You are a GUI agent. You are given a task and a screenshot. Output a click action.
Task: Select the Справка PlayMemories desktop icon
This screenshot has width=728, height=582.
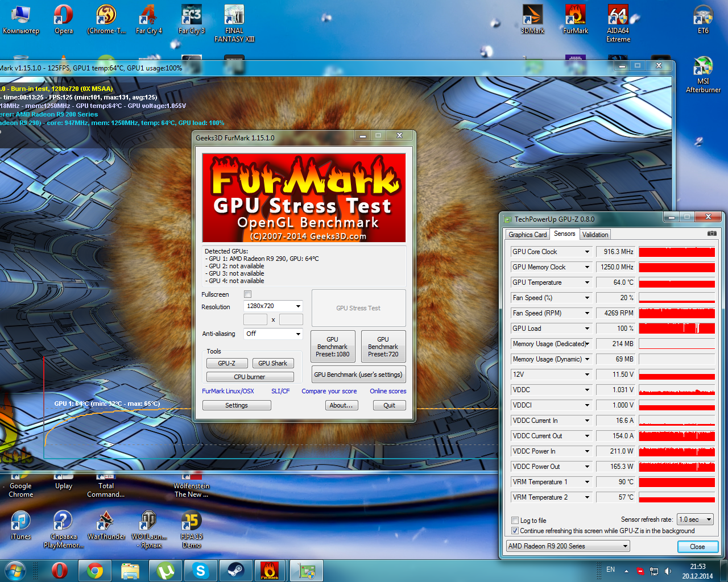(x=64, y=529)
